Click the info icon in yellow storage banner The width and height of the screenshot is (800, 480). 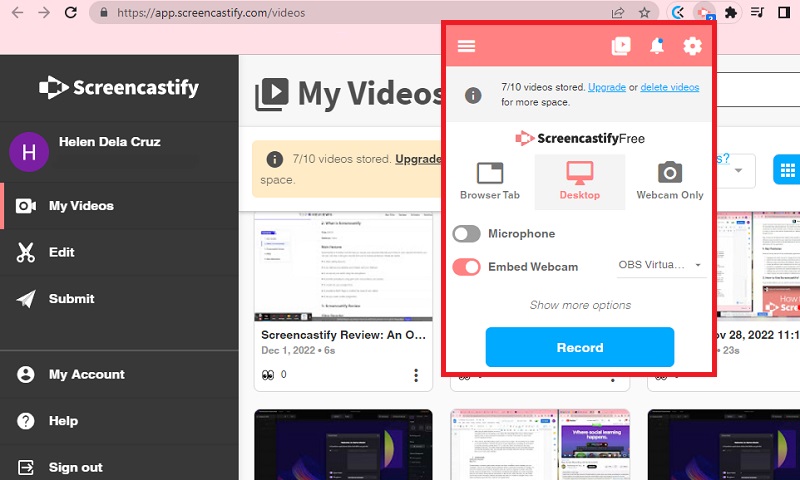[x=274, y=159]
